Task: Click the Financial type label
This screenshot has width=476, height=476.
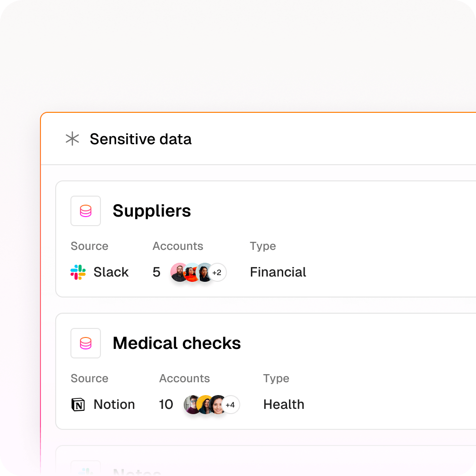Action: tap(278, 272)
